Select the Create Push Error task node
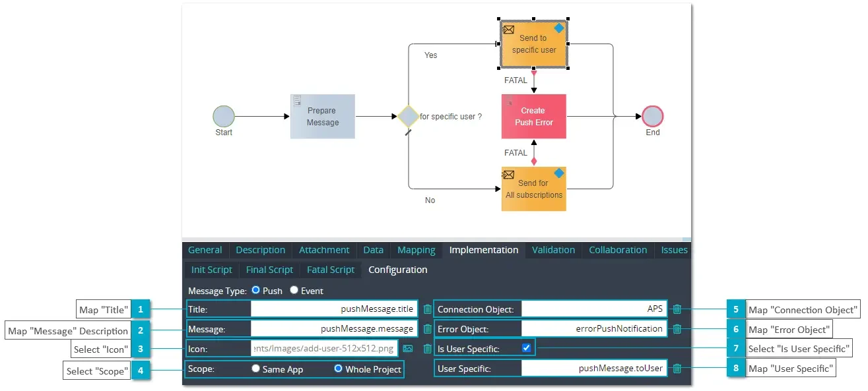The image size is (868, 391). click(x=533, y=117)
